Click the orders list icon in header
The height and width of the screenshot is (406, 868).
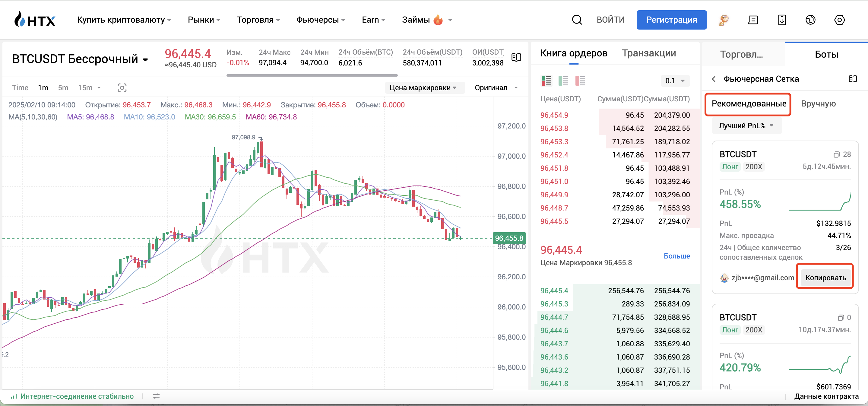point(753,20)
